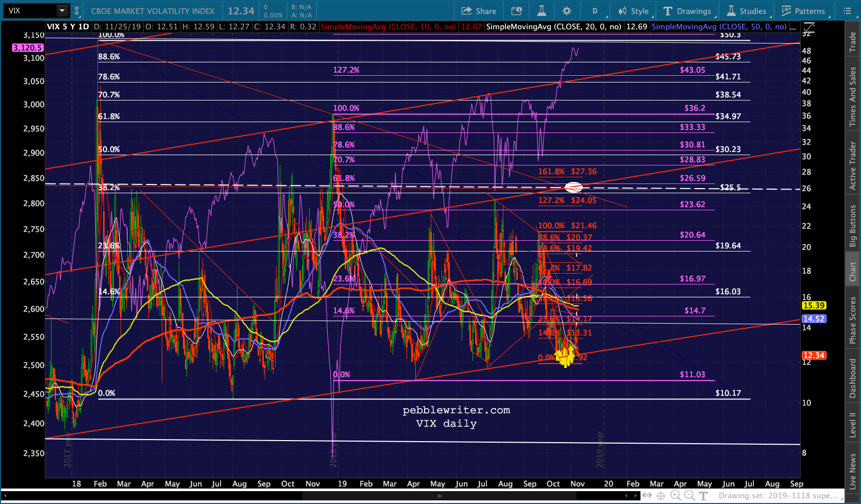This screenshot has height=504, width=861.
Task: Click the $11.03 magenta level label
Action: [693, 375]
